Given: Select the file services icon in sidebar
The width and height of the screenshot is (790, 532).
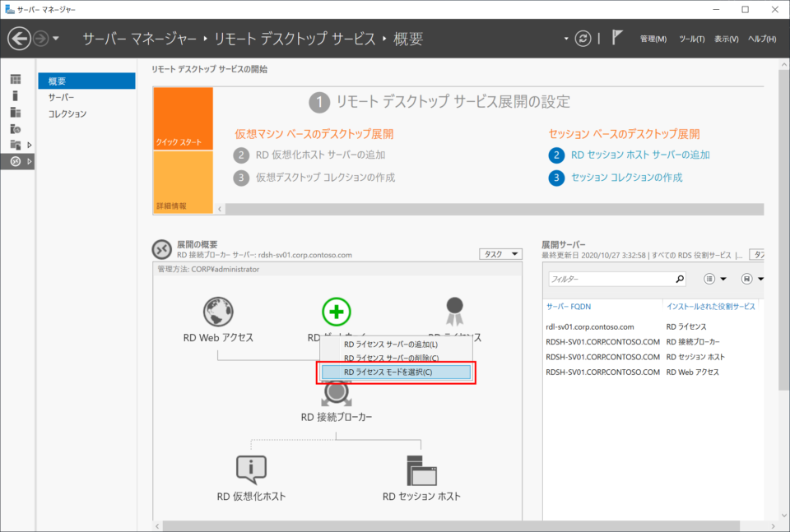Looking at the screenshot, I should tap(16, 145).
